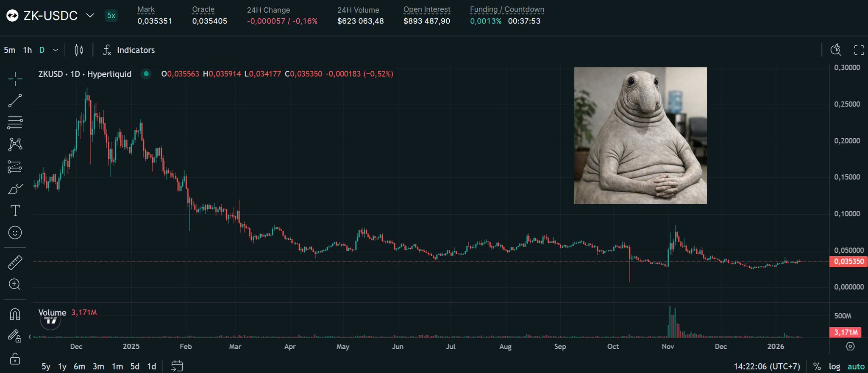The image size is (868, 373).
Task: Toggle the lock all drawings icon
Action: click(15, 359)
